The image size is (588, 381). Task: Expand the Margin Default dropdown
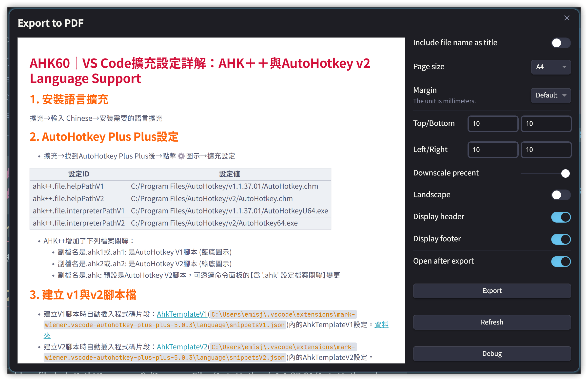pyautogui.click(x=550, y=95)
